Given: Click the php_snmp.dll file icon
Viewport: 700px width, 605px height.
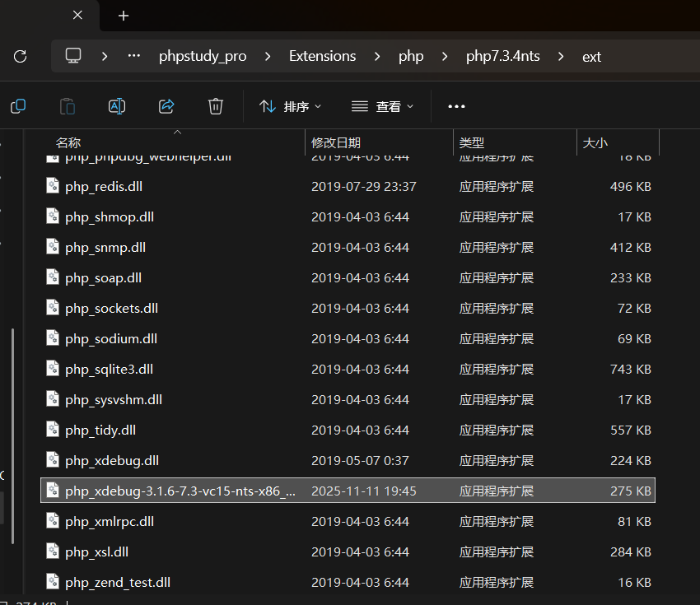Looking at the screenshot, I should click(x=53, y=246).
